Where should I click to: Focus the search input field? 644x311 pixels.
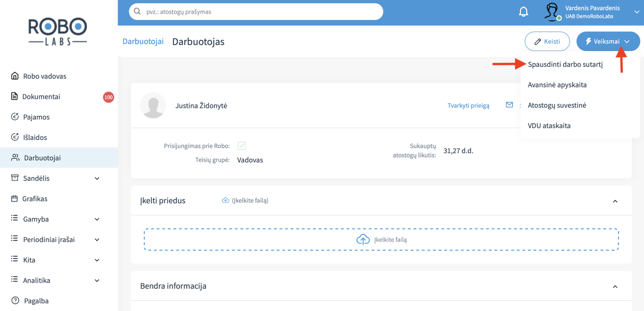coord(256,12)
